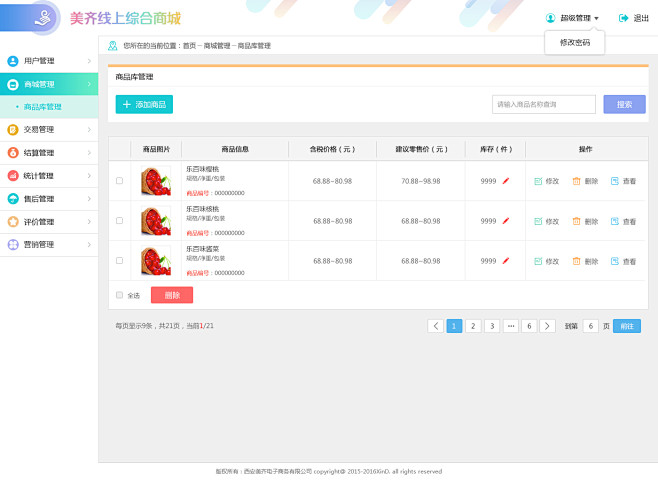Image resolution: width=658 pixels, height=481 pixels.
Task: Click the 营销管理 purple icon
Action: (13, 244)
